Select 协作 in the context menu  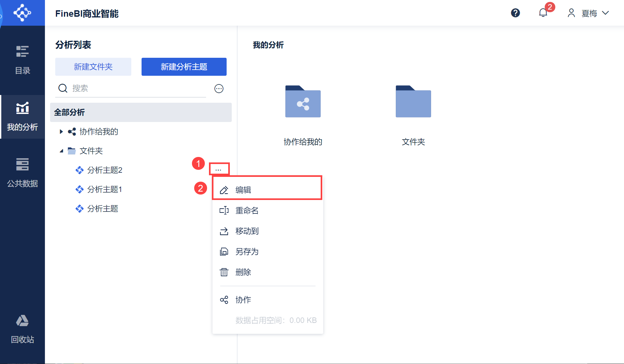[x=243, y=300]
